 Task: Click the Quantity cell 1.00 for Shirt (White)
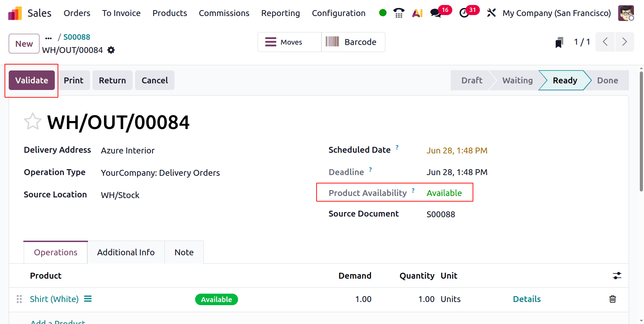tap(426, 299)
